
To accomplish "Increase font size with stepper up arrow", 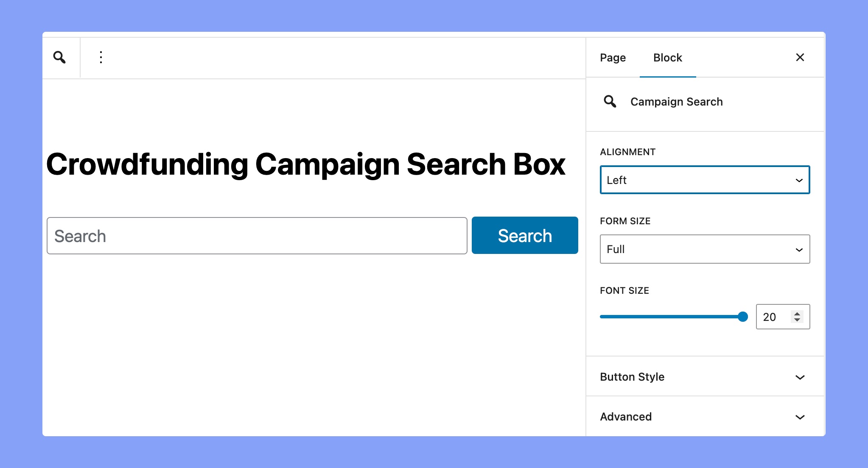I will (x=797, y=314).
